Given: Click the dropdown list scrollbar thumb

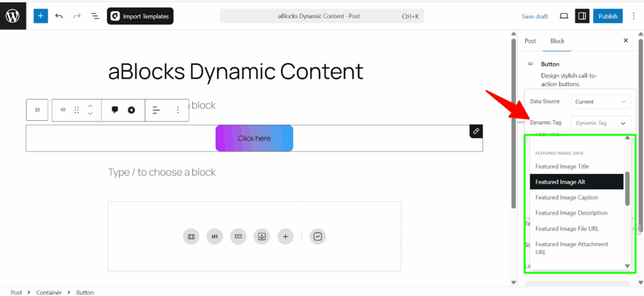Looking at the screenshot, I should [627, 188].
